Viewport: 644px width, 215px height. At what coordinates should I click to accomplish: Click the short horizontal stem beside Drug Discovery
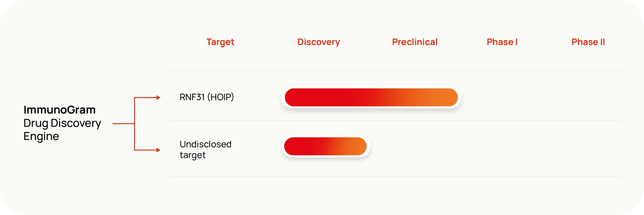[x=123, y=124]
